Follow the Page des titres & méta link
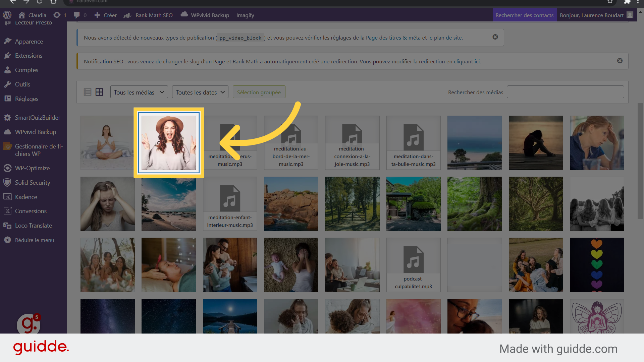644x362 pixels. point(393,38)
